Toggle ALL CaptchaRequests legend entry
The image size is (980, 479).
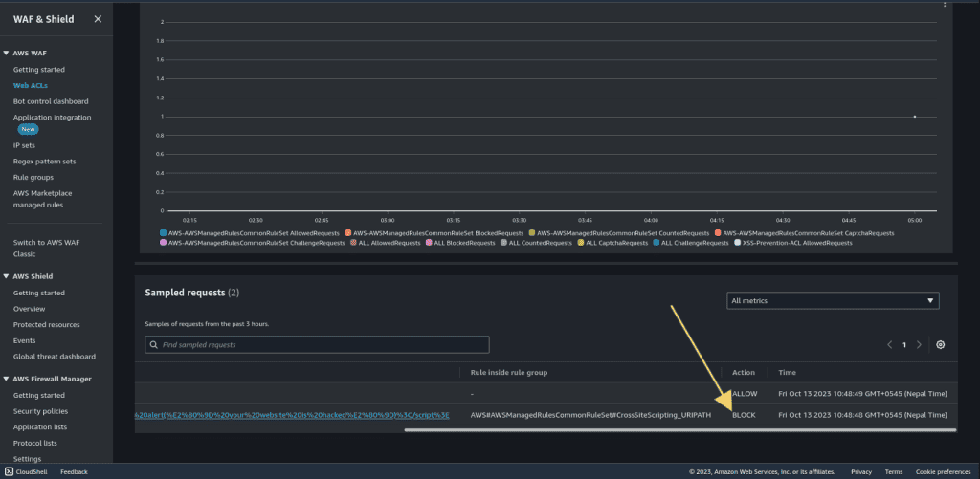[x=612, y=243]
